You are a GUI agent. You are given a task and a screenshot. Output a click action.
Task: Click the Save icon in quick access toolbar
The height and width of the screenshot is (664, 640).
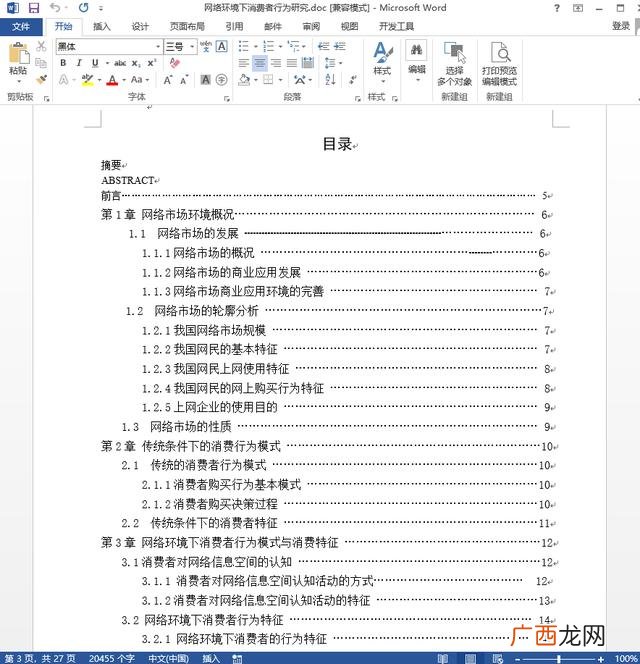click(x=33, y=8)
